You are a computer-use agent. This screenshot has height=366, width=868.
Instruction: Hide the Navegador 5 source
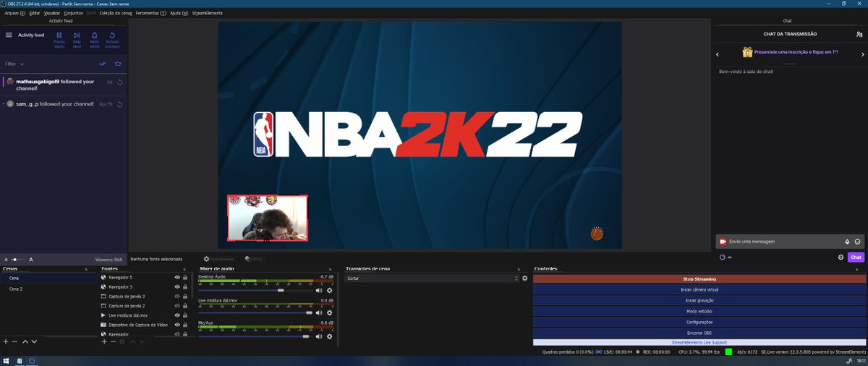click(x=177, y=277)
